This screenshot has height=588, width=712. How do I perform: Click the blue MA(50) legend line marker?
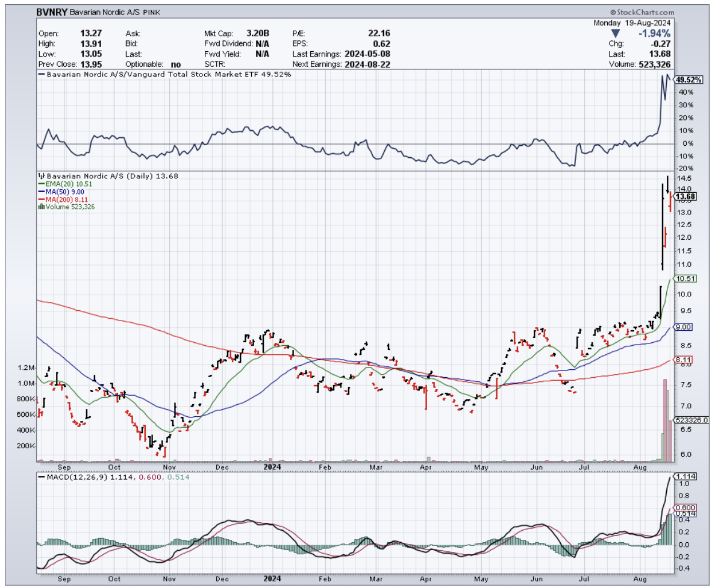pos(42,192)
